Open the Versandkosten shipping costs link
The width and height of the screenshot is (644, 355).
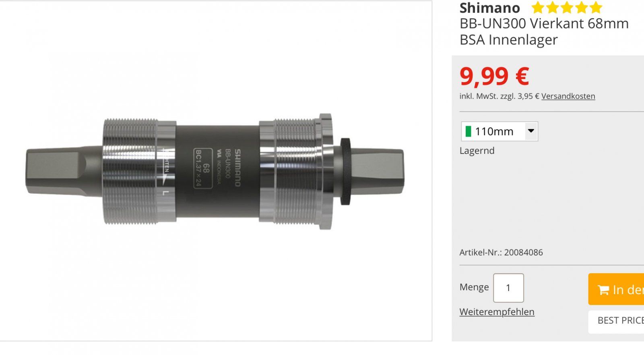568,96
